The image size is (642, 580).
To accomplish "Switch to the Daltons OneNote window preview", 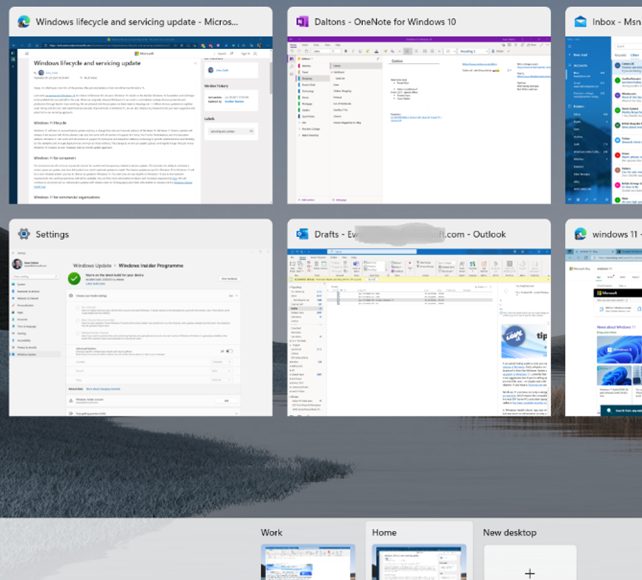I will 419,120.
